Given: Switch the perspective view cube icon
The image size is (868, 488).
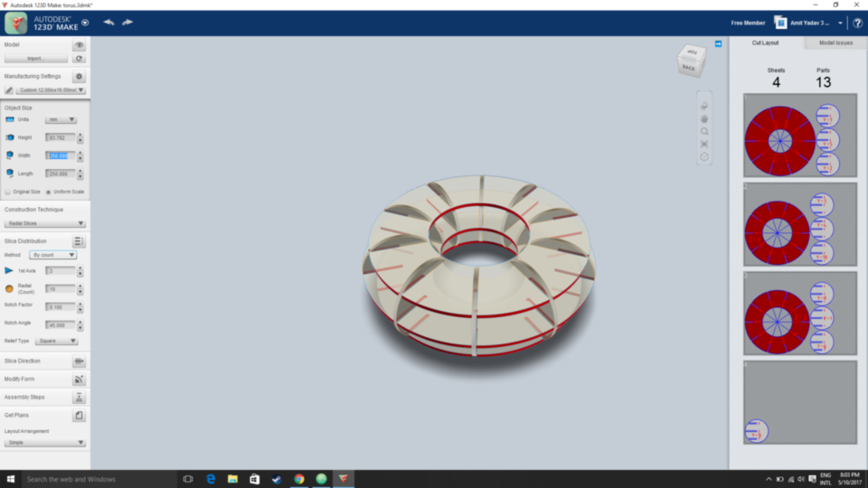Looking at the screenshot, I should (x=704, y=157).
